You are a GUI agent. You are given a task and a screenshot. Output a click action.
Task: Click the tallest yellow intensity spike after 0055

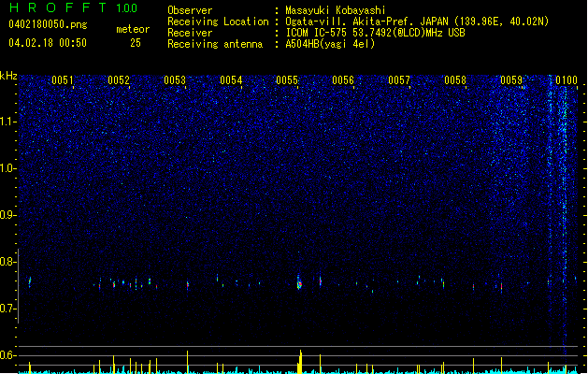300,362
